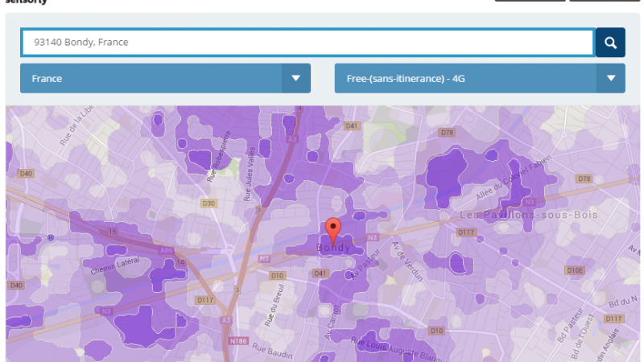Click the D10E road badge
The image size is (644, 362).
575,270
